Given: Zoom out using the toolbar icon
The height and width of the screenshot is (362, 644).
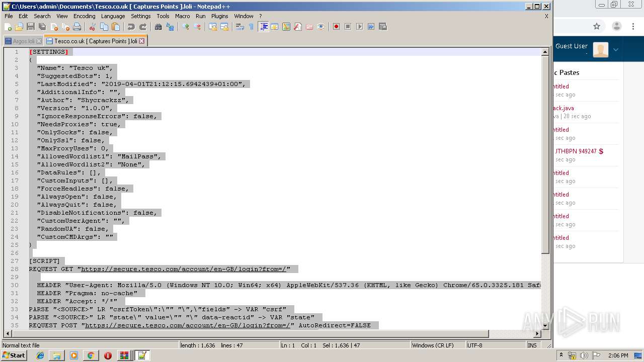Looking at the screenshot, I should [197, 27].
